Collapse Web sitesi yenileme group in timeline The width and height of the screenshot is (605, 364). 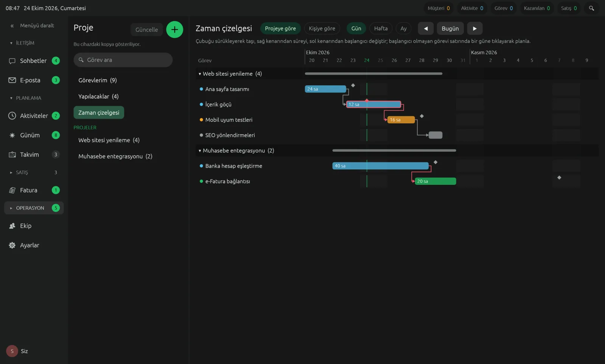200,74
